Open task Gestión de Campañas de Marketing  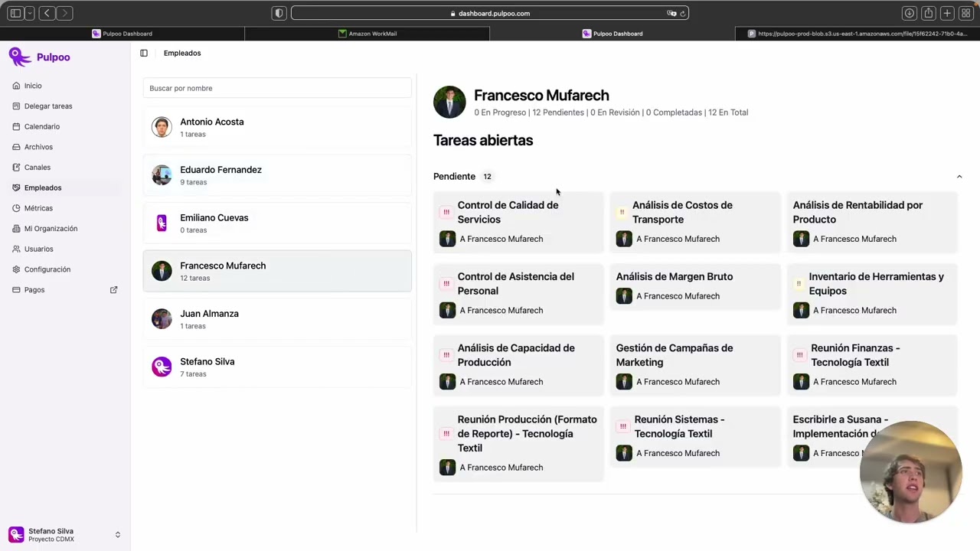tap(695, 365)
